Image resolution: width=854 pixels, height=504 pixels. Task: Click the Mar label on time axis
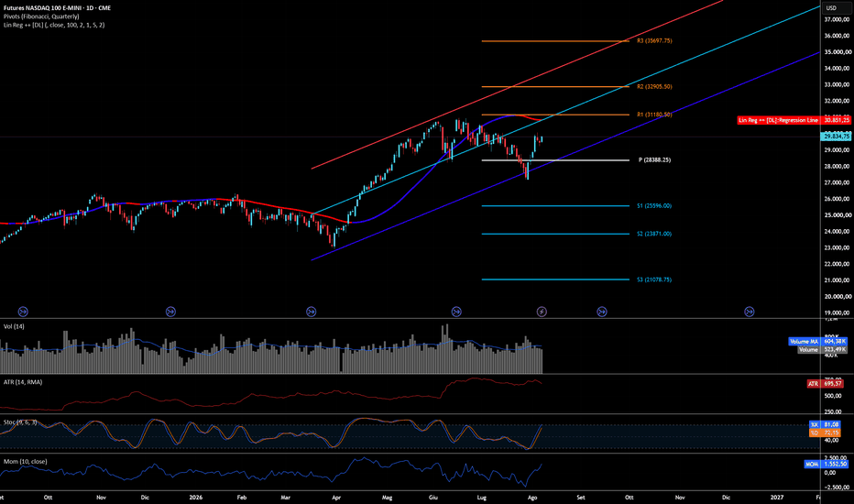point(285,498)
